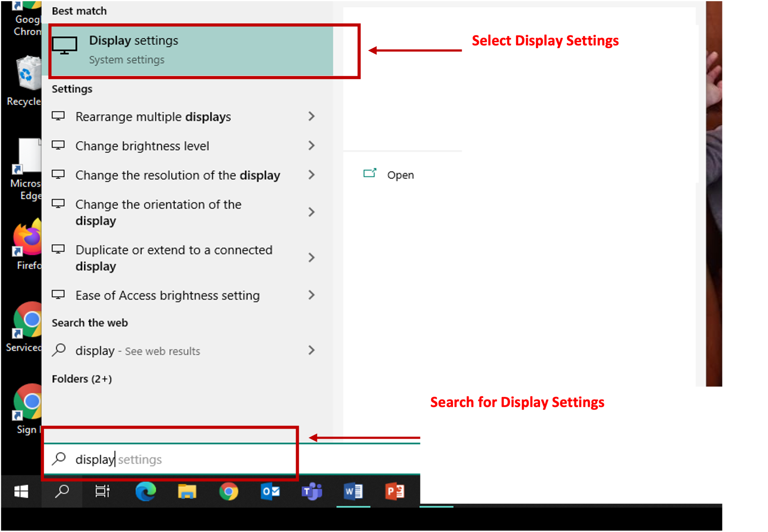This screenshot has width=768, height=532.
Task: Launch Microsoft Edge from the taskbar
Action: pyautogui.click(x=145, y=492)
